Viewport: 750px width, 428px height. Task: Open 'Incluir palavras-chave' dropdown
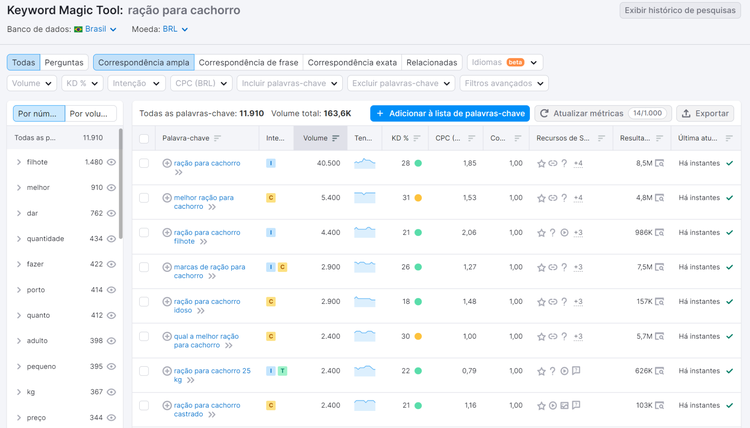(x=289, y=83)
